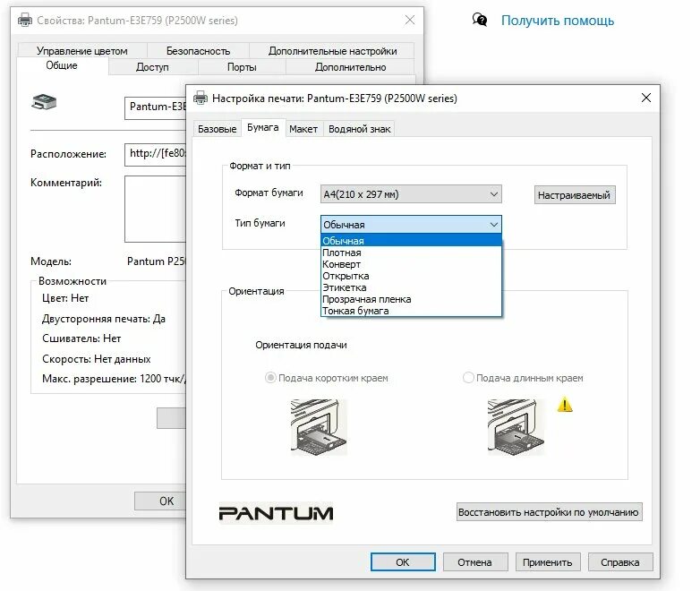Click the Сшиватель: Нет text
The height and width of the screenshot is (591, 700).
click(x=81, y=338)
